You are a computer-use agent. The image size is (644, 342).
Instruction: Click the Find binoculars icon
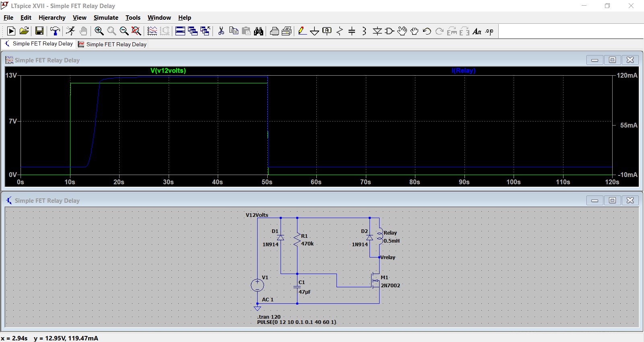[x=258, y=31]
